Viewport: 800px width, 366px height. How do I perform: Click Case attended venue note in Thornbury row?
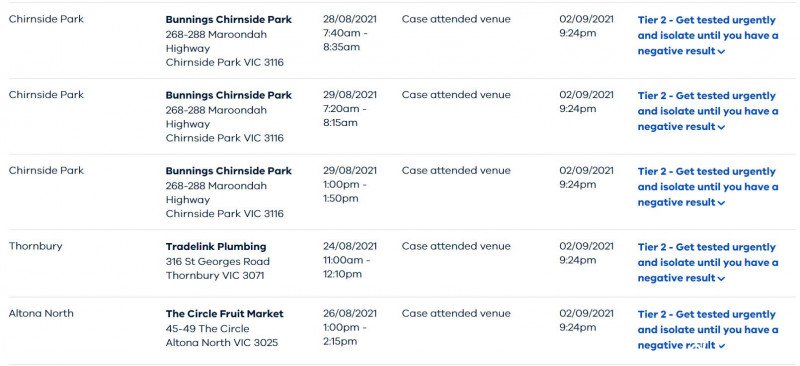click(456, 246)
